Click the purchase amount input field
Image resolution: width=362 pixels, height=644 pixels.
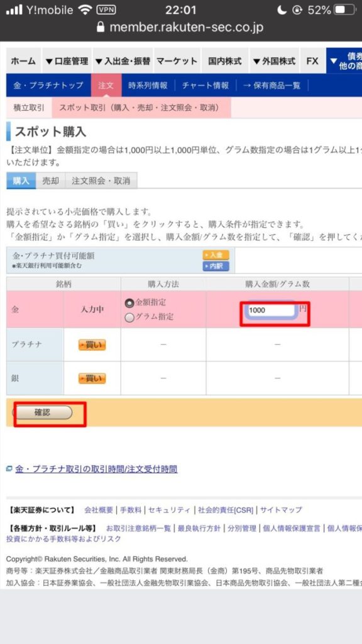click(x=271, y=311)
